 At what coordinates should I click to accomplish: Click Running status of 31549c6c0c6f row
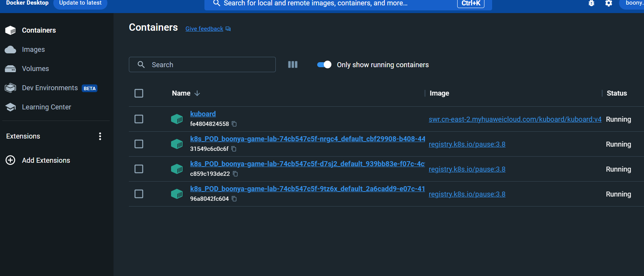pos(618,144)
